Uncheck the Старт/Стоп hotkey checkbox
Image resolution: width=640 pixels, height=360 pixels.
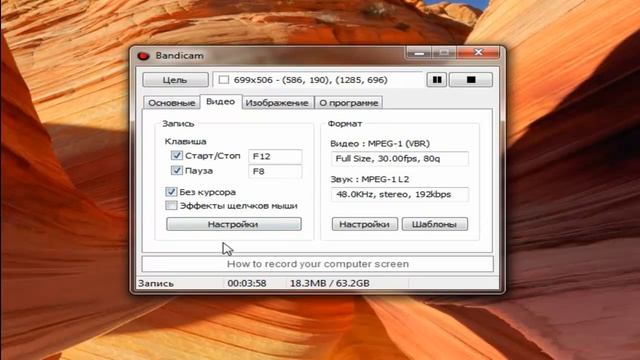176,156
